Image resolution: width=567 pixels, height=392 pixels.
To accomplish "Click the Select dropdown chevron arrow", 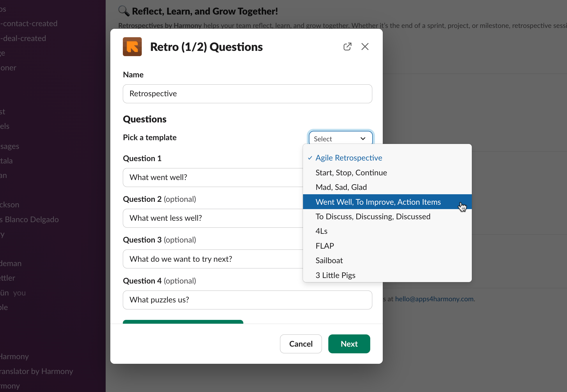I will 363,139.
